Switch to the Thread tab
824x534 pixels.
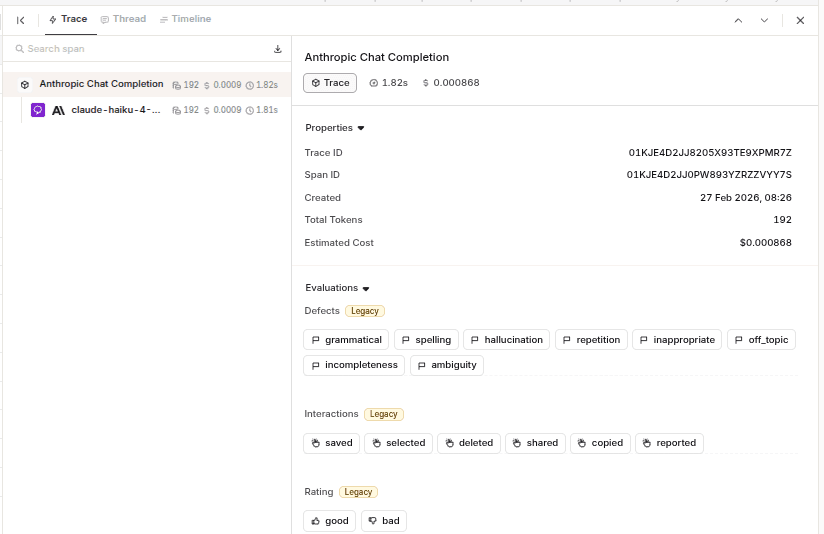tap(123, 19)
